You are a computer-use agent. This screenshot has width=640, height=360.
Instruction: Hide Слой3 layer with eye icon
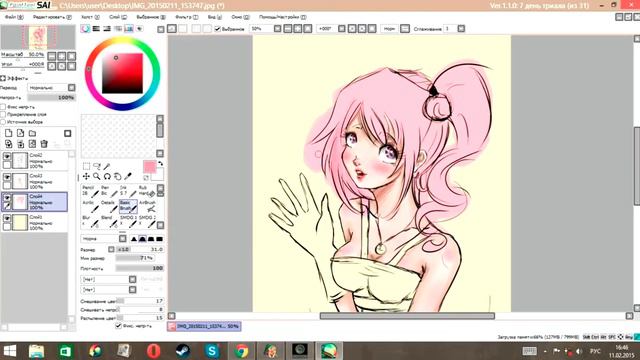[x=7, y=177]
